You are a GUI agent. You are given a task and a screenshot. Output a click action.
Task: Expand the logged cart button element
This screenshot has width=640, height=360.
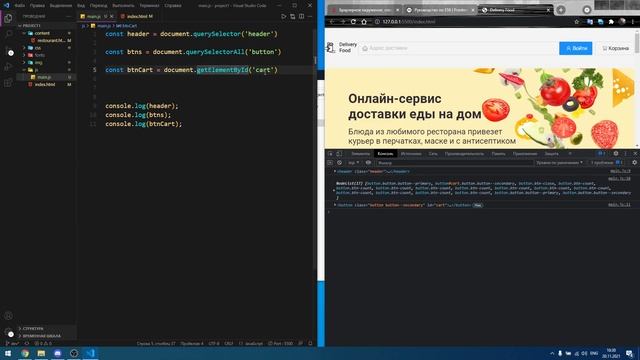click(335, 205)
